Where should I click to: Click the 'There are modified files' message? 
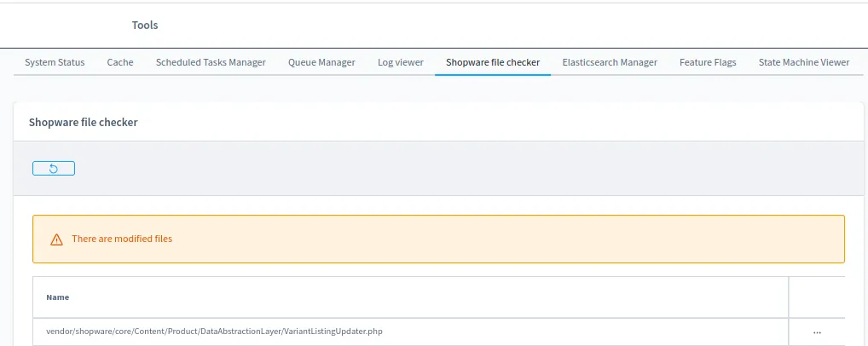(122, 239)
